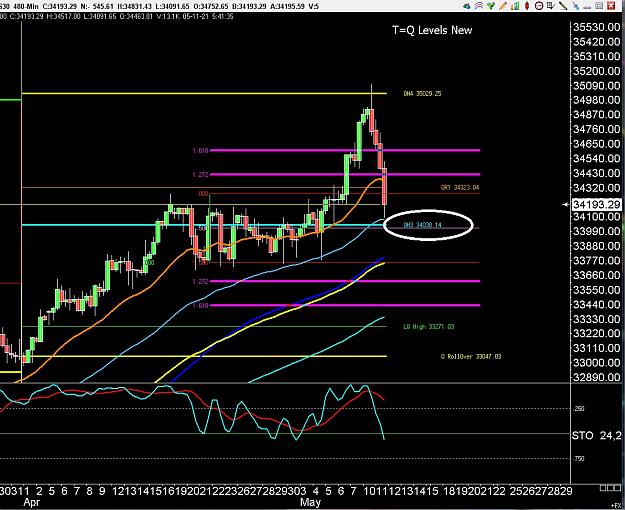Click the upper 1.618 Fibonacci label
Screen dimensions: 625x510
tap(200, 151)
